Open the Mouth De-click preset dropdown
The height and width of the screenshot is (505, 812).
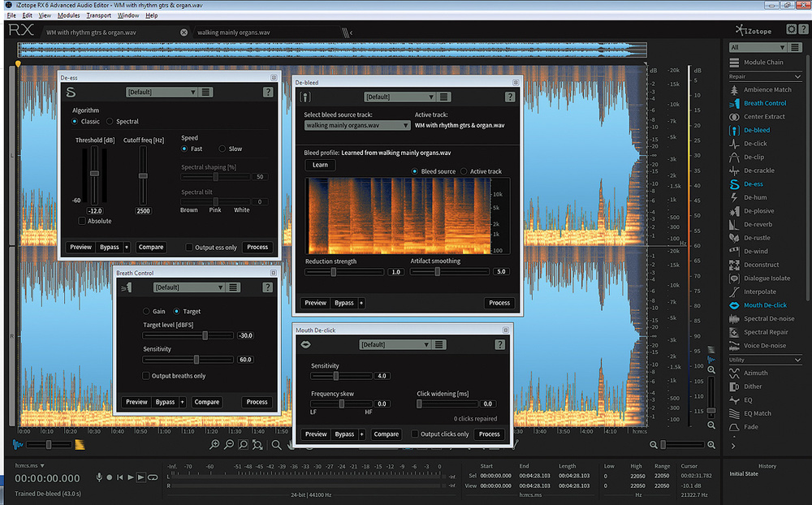point(395,344)
